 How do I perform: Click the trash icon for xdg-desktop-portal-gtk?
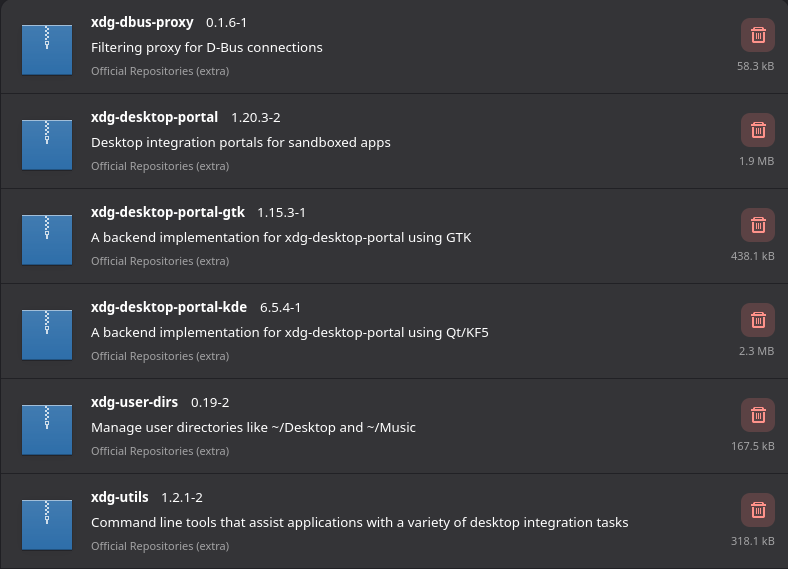[757, 225]
